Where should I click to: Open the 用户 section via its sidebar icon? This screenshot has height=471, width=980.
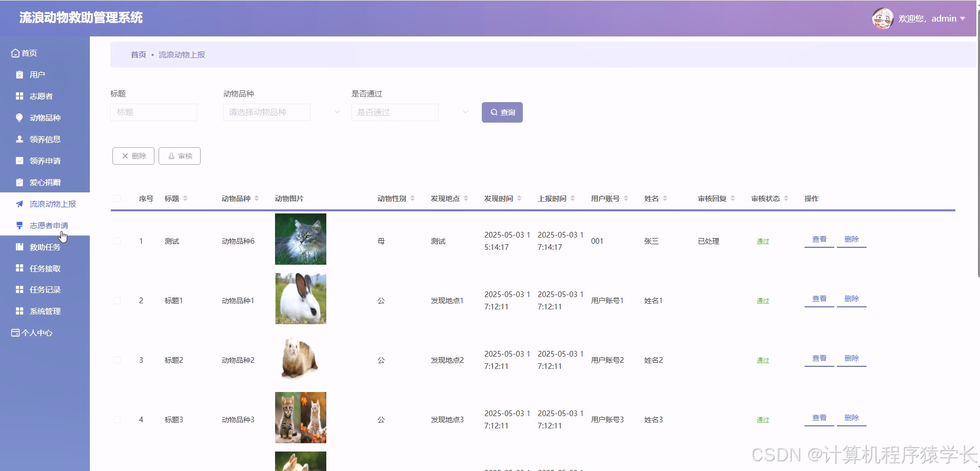18,74
